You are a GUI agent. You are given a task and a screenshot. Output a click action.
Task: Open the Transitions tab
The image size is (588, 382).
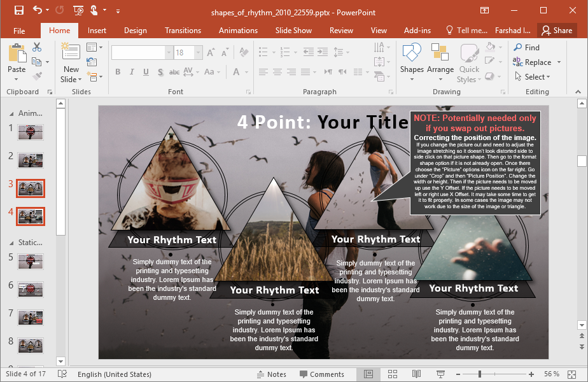coord(183,31)
